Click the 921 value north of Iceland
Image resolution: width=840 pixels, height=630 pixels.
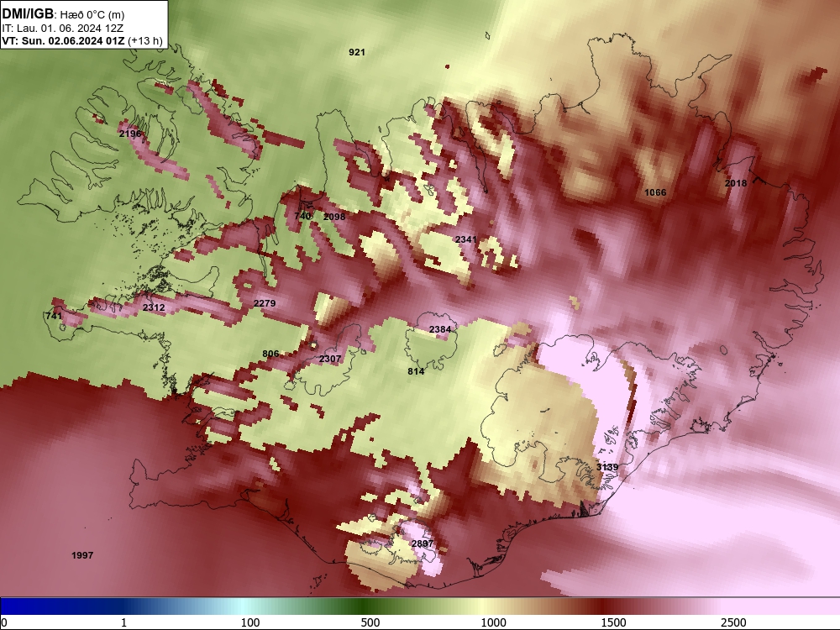[x=357, y=52]
